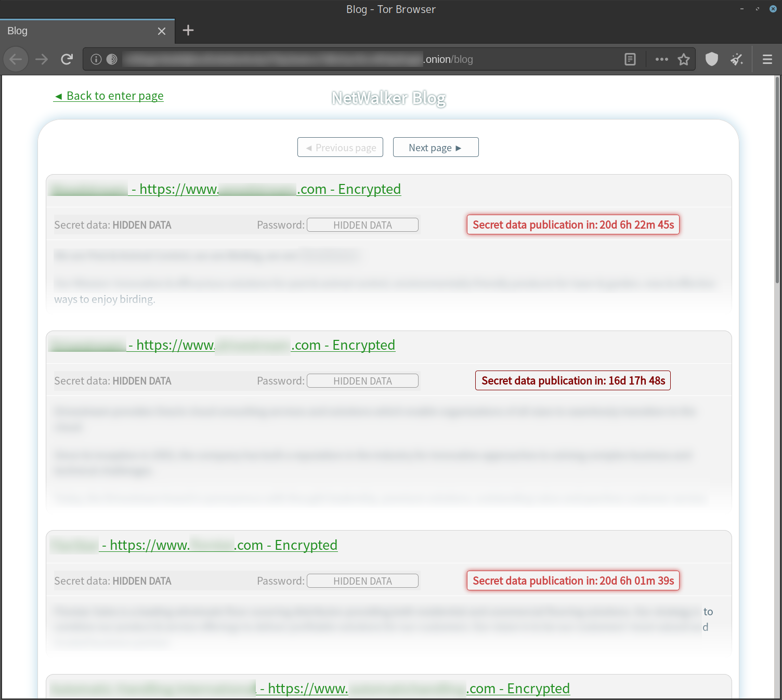The height and width of the screenshot is (700, 782).
Task: Bookmark this page with star icon
Action: [684, 59]
